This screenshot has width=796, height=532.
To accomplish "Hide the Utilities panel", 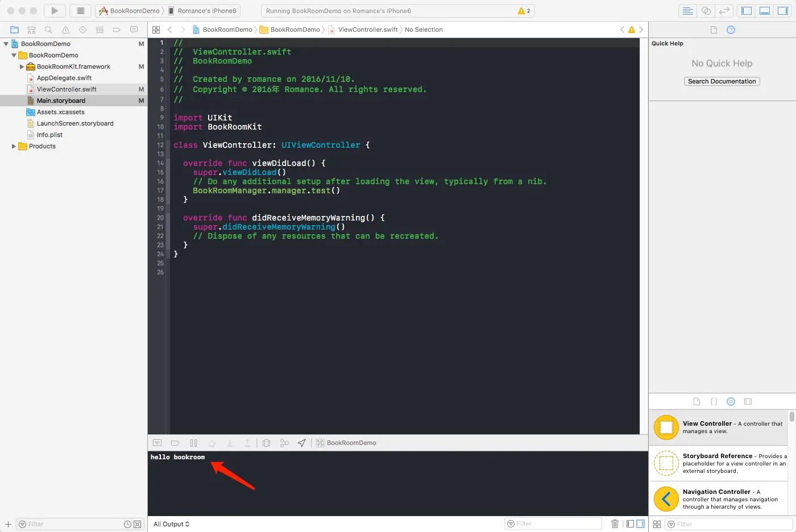I will (783, 11).
